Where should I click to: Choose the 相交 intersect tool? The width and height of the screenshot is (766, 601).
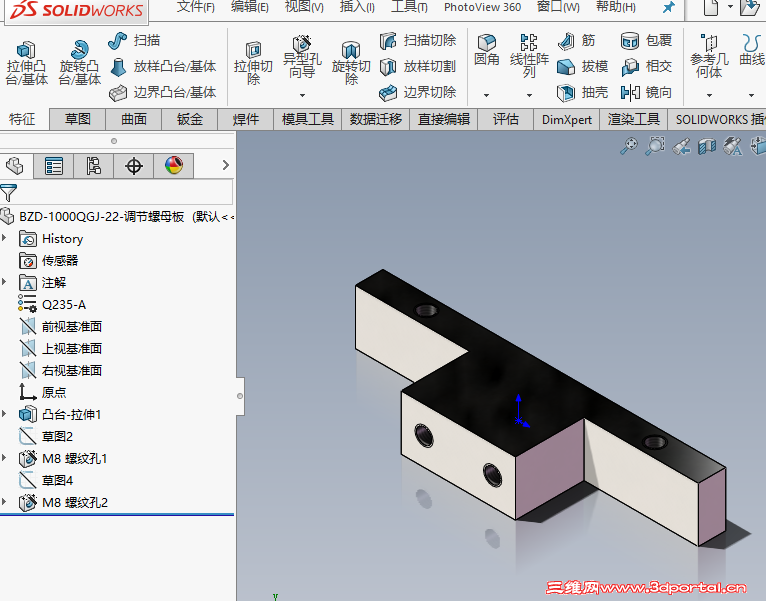click(646, 66)
